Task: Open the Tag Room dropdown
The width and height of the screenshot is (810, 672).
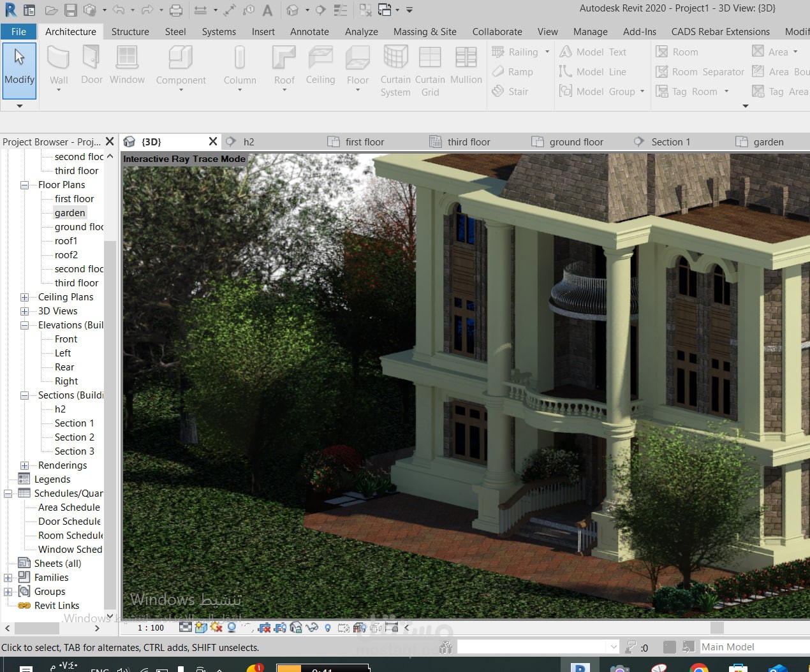Action: coord(726,92)
